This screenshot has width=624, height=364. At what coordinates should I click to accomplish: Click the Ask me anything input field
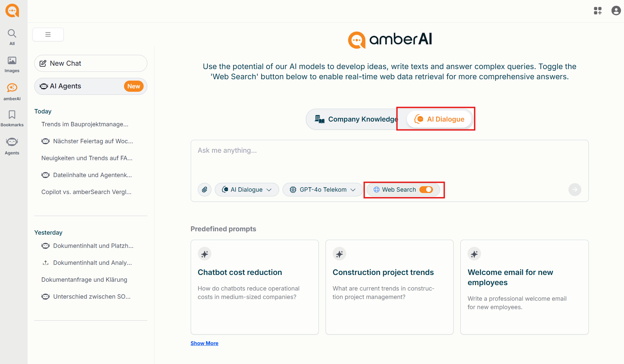point(390,159)
